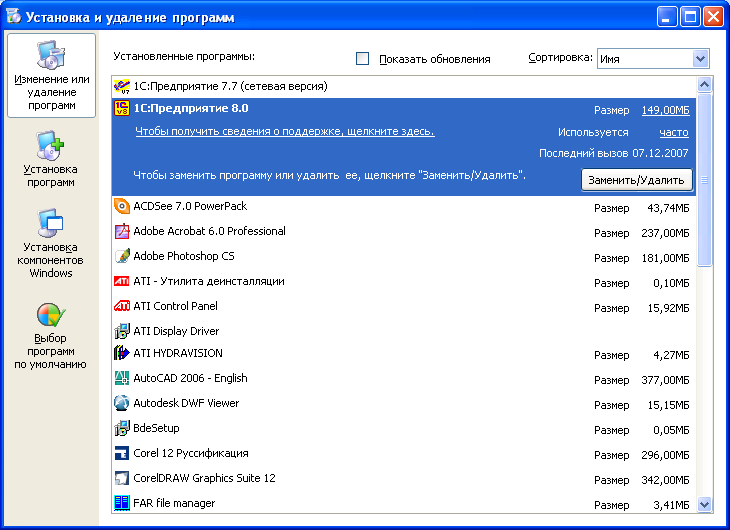This screenshot has width=730, height=530.
Task: Click the ATI Утилита деинсталляции icon
Action: point(122,281)
